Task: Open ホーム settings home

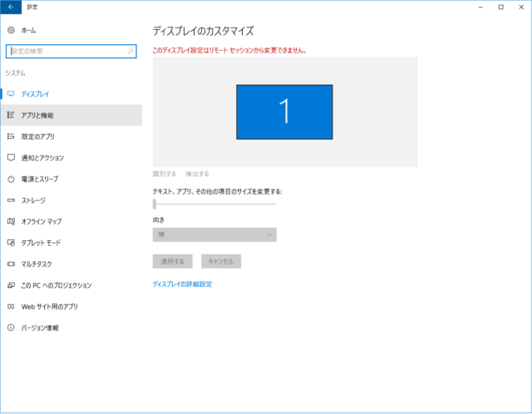Action: point(28,31)
